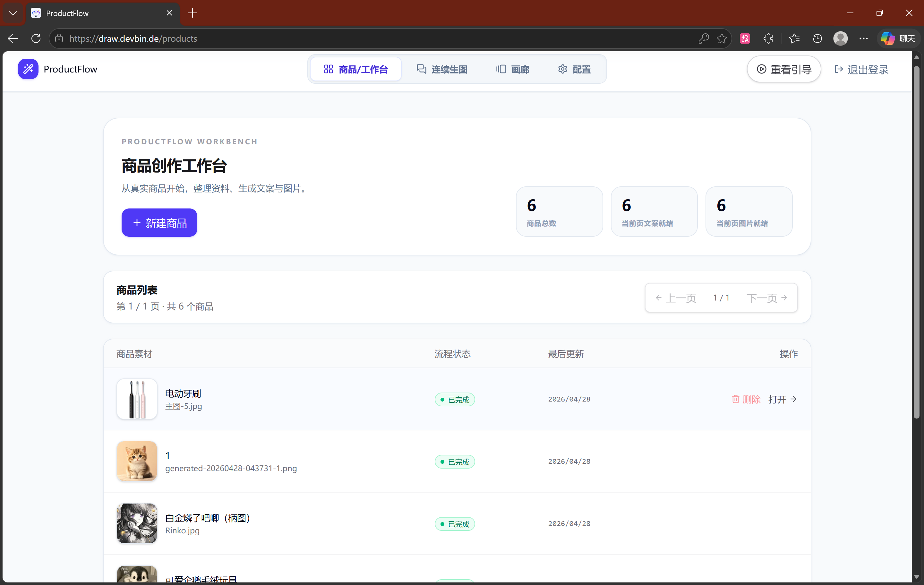Go to the 配置 settings tab

pos(574,69)
